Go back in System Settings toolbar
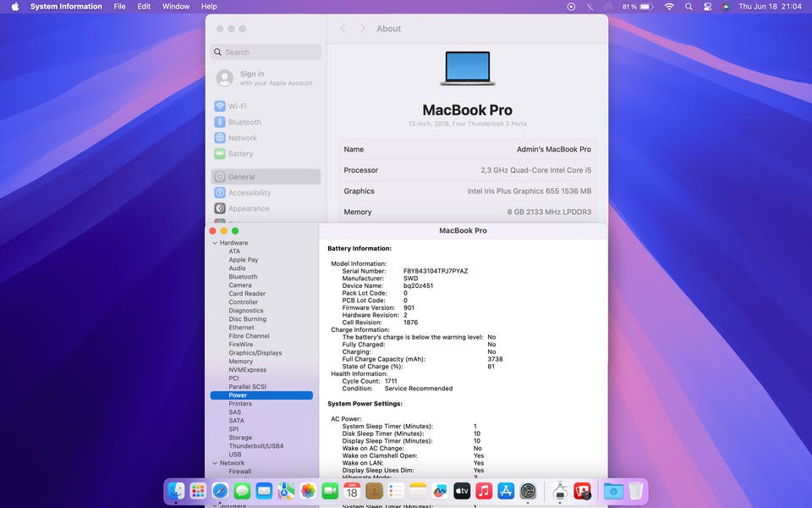This screenshot has width=812, height=508. [x=343, y=29]
